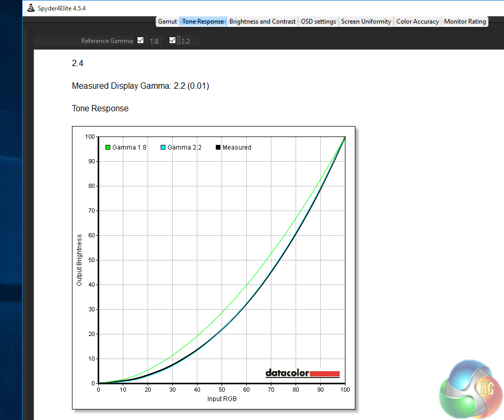Click the 'Input RGB' axis label
Viewport: 504px width, 420px height.
(222, 399)
